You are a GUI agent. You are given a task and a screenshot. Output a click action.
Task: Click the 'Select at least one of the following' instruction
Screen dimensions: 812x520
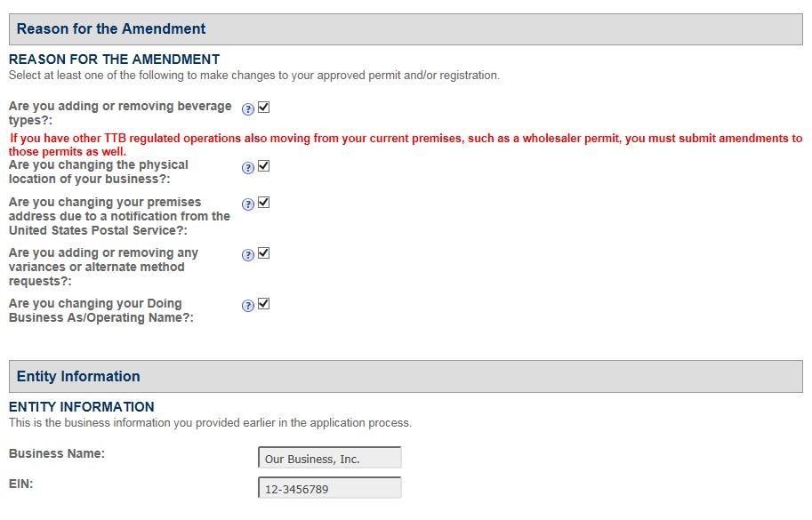(254, 76)
